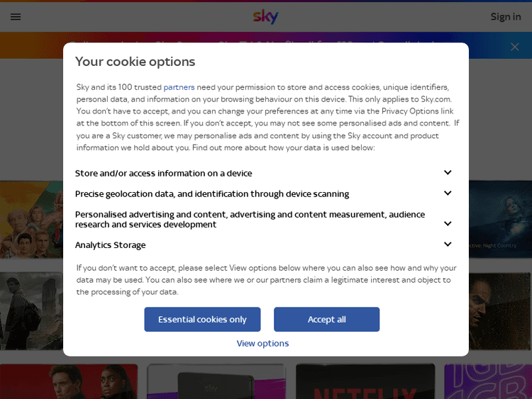Open the purple tile at bottom right
The height and width of the screenshot is (399, 532).
point(489,383)
